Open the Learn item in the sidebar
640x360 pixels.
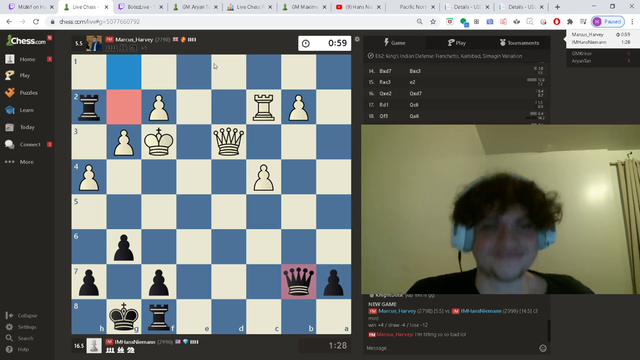tap(26, 110)
